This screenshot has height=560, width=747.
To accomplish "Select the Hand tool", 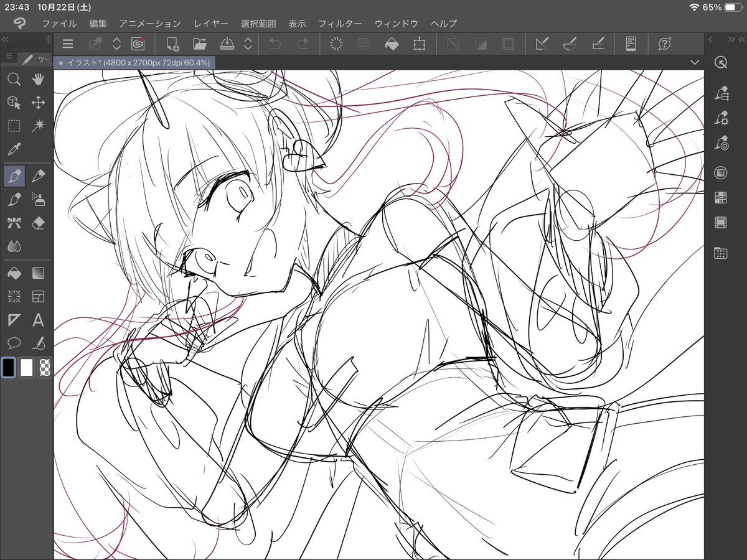I will (37, 80).
